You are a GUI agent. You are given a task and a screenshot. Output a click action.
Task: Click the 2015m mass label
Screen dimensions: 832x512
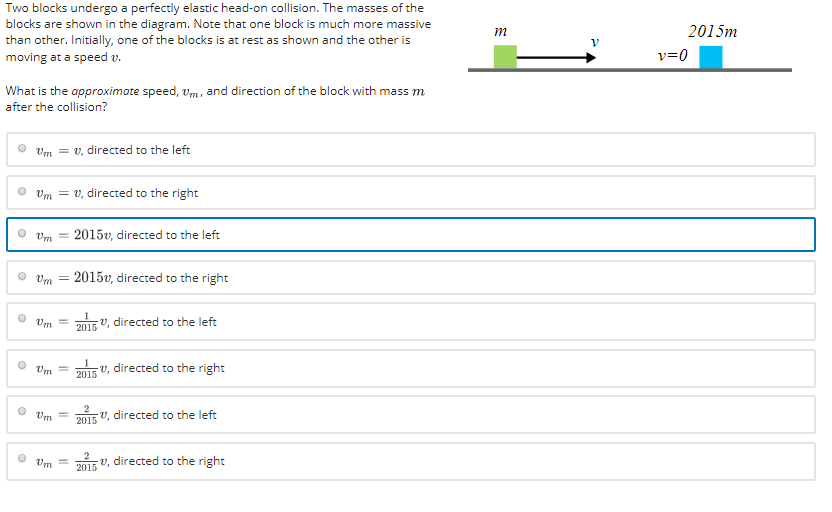712,31
